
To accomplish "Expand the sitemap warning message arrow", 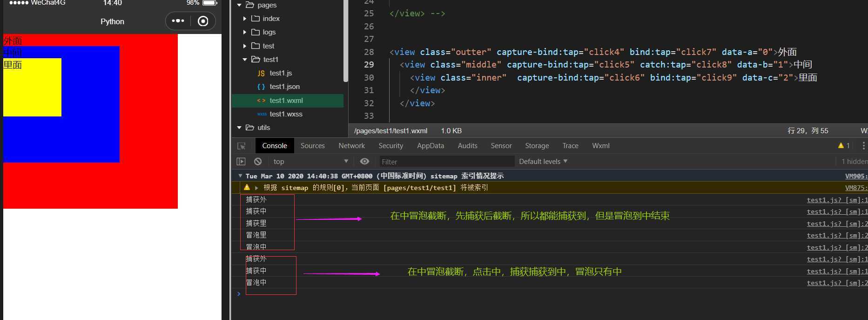I will 256,188.
